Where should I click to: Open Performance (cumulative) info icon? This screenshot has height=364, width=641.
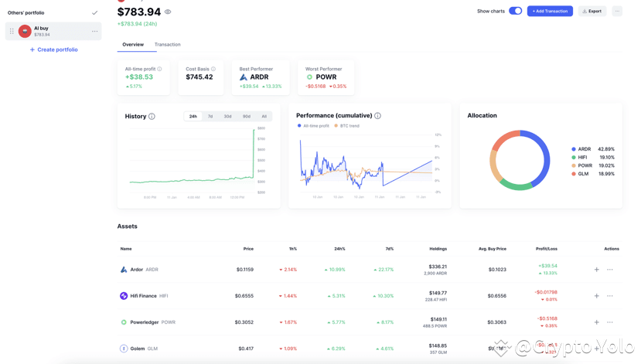point(378,116)
